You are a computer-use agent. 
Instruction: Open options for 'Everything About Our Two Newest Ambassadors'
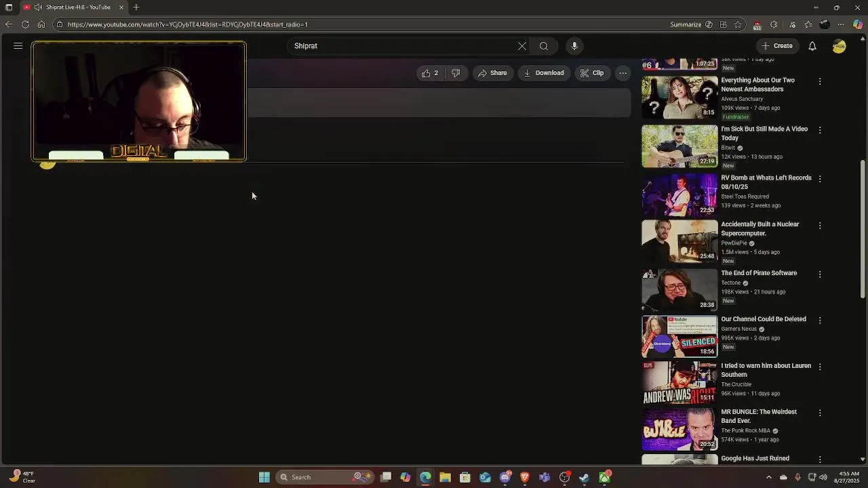(x=820, y=81)
